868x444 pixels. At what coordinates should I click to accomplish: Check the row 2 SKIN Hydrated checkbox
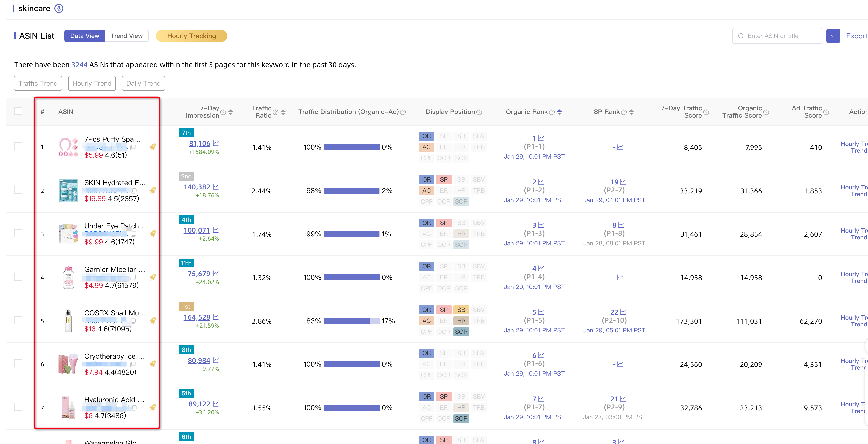[x=18, y=190]
